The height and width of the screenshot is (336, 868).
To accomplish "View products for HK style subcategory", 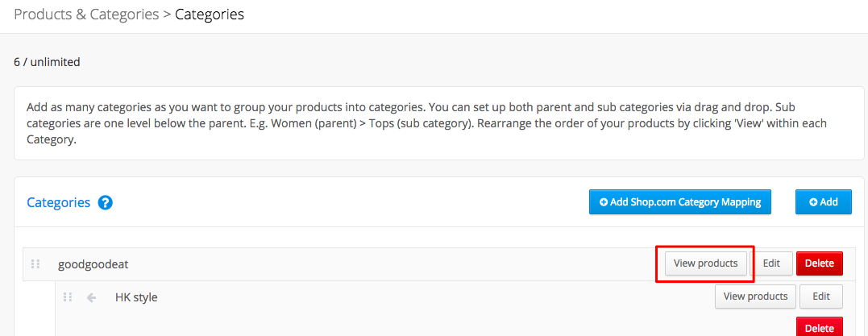I will (756, 297).
